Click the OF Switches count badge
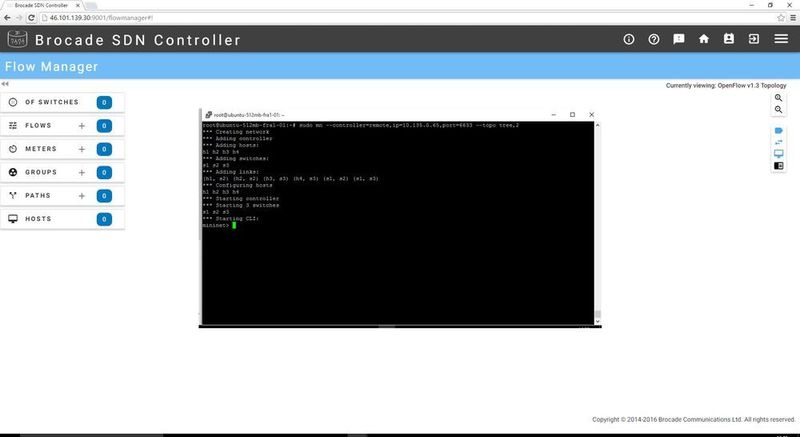 tap(104, 102)
